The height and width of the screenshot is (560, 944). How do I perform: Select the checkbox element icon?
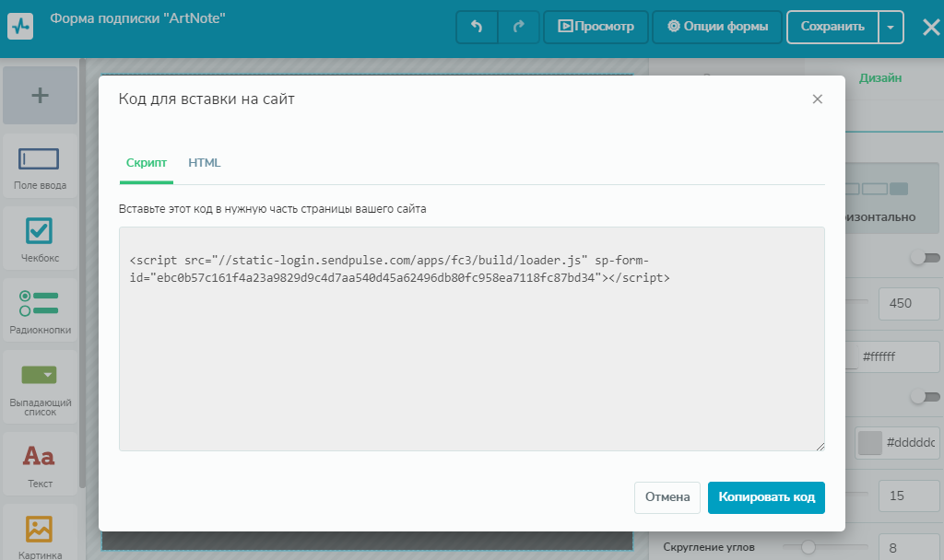point(40,230)
